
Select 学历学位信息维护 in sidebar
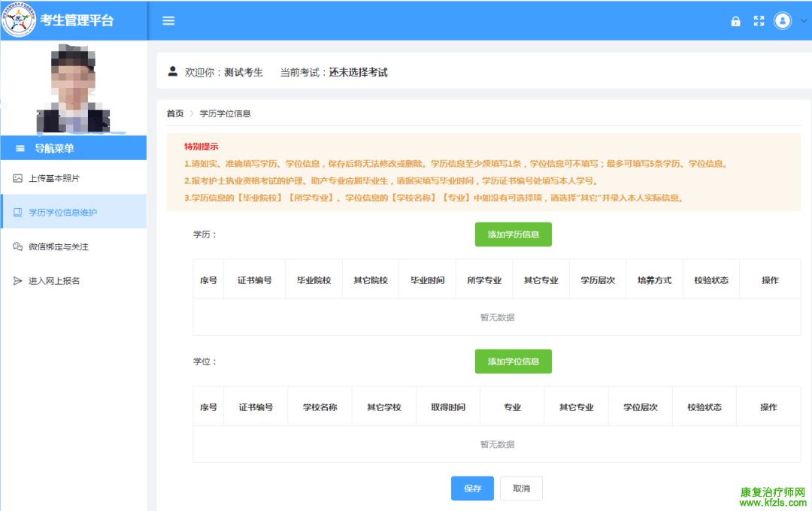[63, 213]
